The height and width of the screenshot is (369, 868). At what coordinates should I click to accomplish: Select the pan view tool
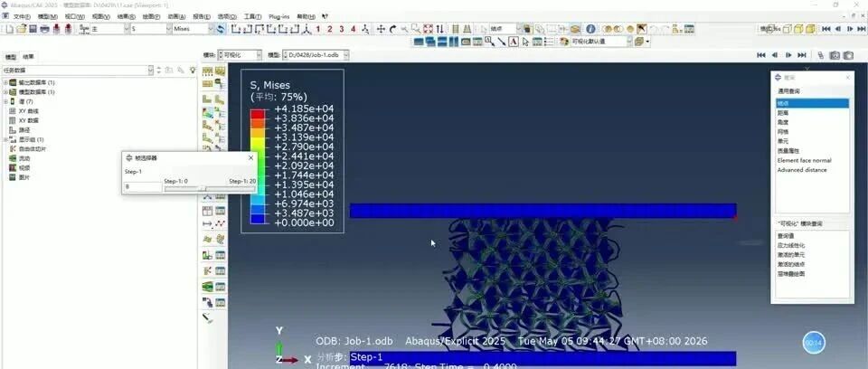[381, 29]
